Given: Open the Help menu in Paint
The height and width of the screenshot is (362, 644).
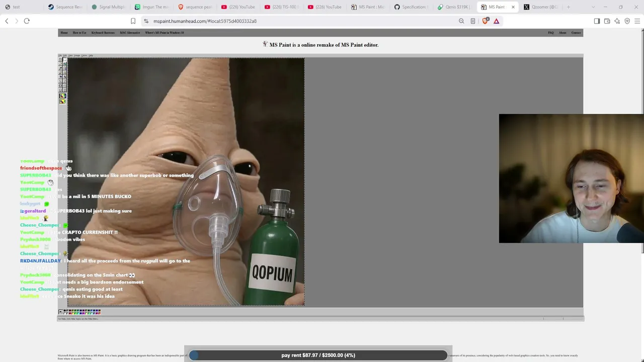Looking at the screenshot, I should click(91, 55).
